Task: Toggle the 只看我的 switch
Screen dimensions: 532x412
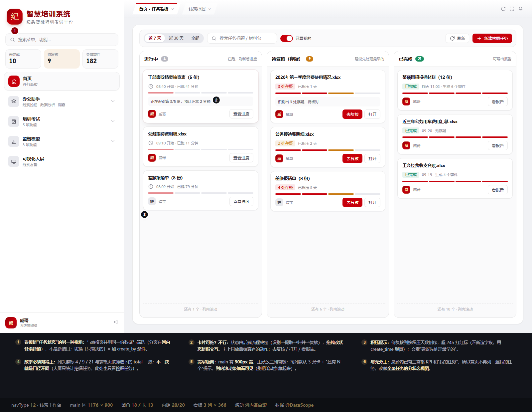Action: tap(286, 38)
